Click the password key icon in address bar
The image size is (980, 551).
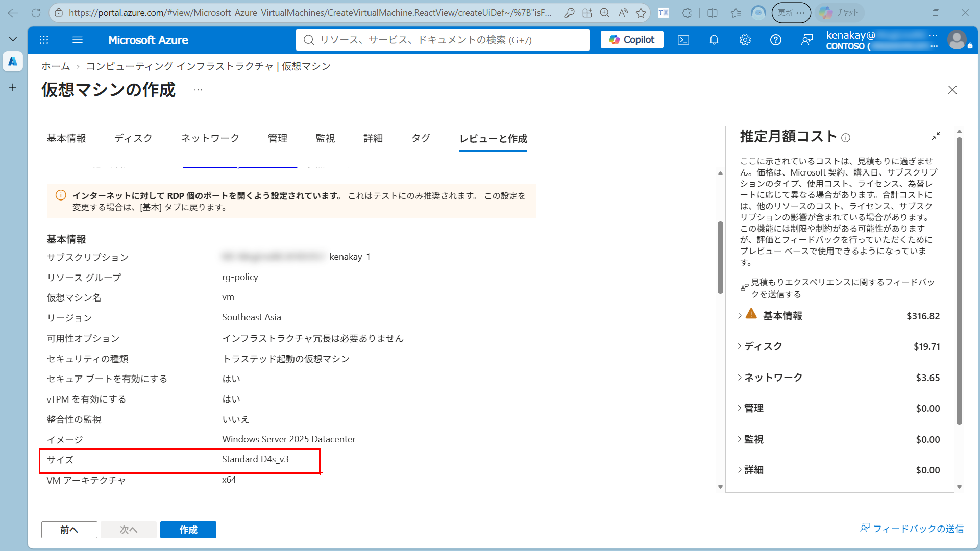(569, 13)
